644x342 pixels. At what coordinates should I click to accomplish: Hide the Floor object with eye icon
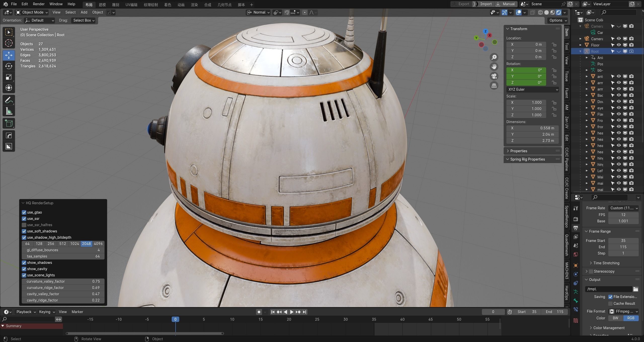coord(619,45)
